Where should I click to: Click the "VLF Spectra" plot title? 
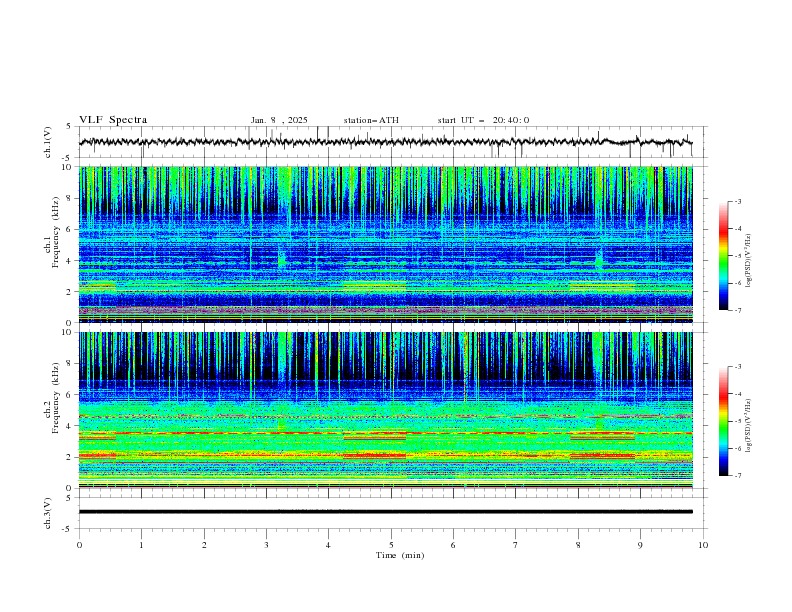pos(113,120)
